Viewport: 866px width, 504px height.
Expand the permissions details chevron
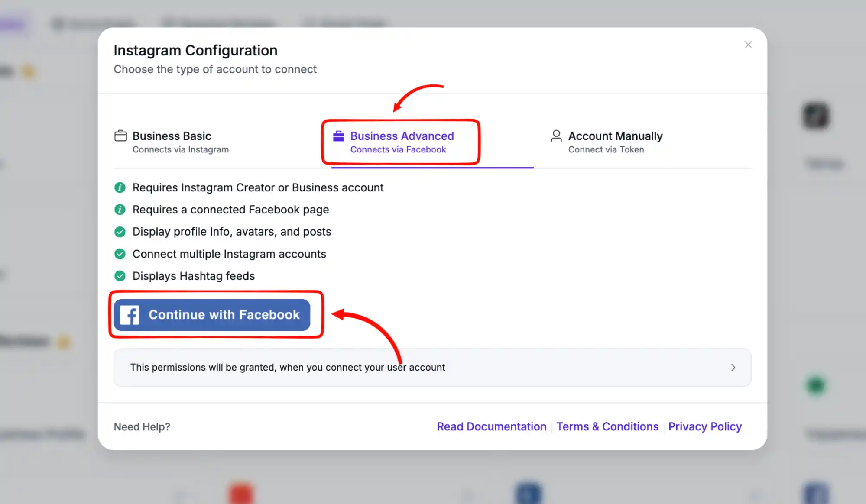733,368
